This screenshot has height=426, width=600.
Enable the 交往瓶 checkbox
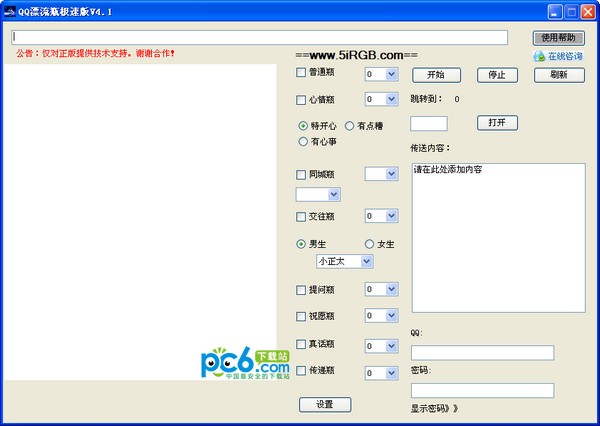coord(301,217)
